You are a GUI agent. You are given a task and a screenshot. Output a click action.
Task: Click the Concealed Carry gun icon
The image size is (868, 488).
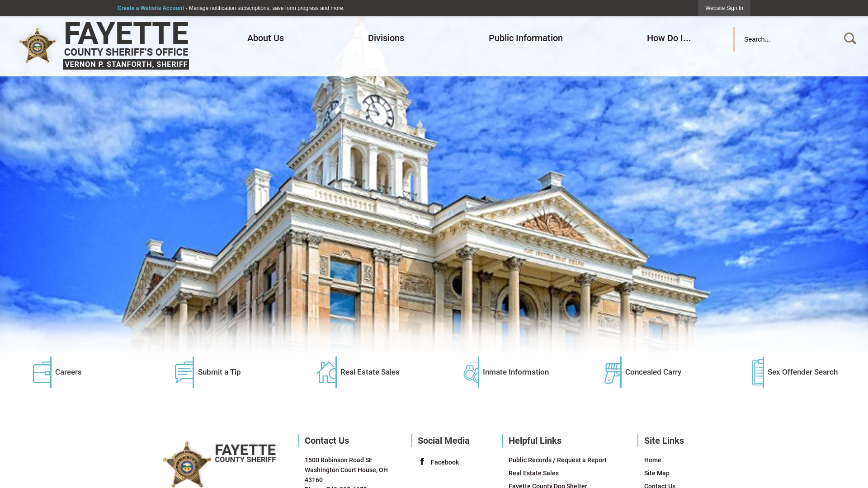click(x=613, y=372)
